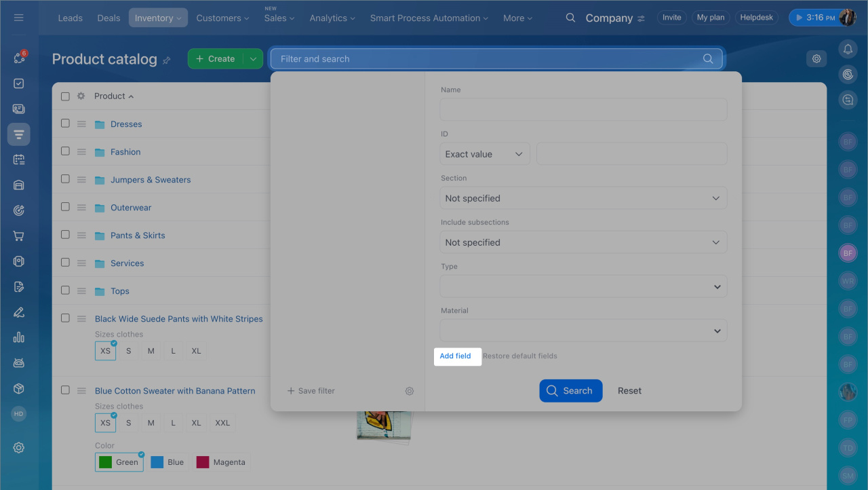Open the hamburger menu icon
The width and height of the screenshot is (868, 490).
(19, 18)
